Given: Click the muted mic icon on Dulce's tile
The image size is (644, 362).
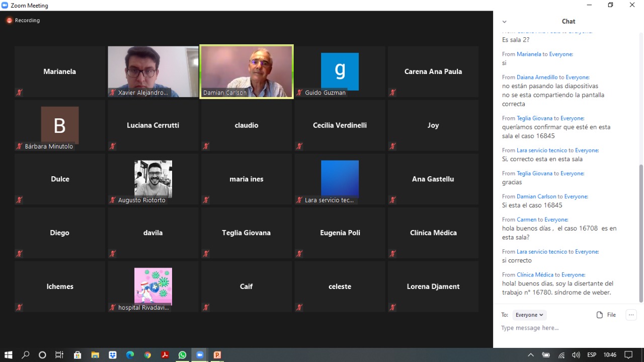Looking at the screenshot, I should pyautogui.click(x=20, y=200).
